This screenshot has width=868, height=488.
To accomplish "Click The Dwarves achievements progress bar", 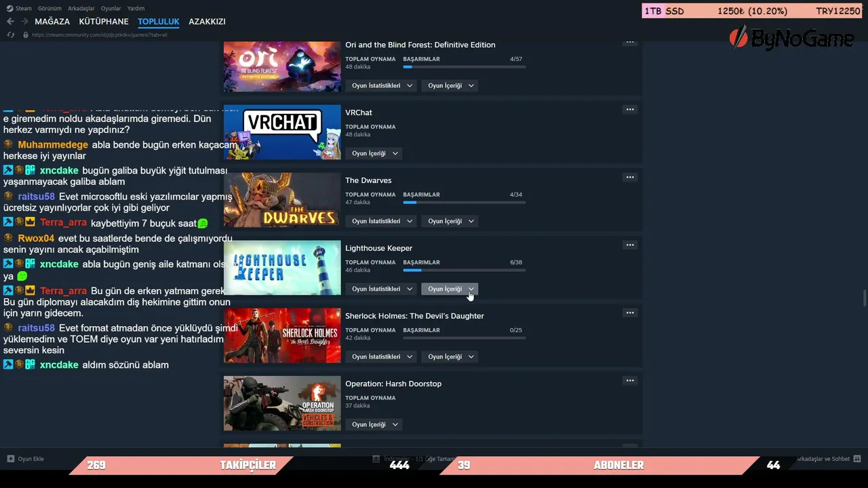I will click(464, 203).
